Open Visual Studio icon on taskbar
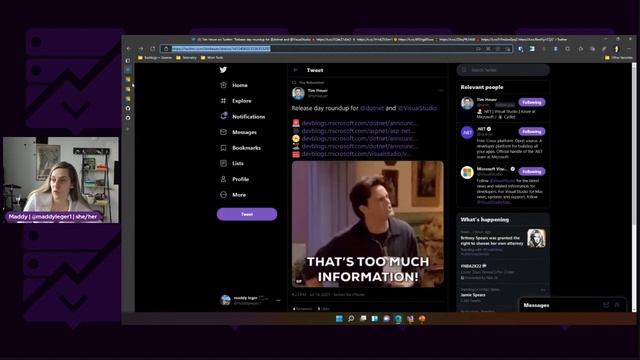The width and height of the screenshot is (640, 360). (x=410, y=319)
